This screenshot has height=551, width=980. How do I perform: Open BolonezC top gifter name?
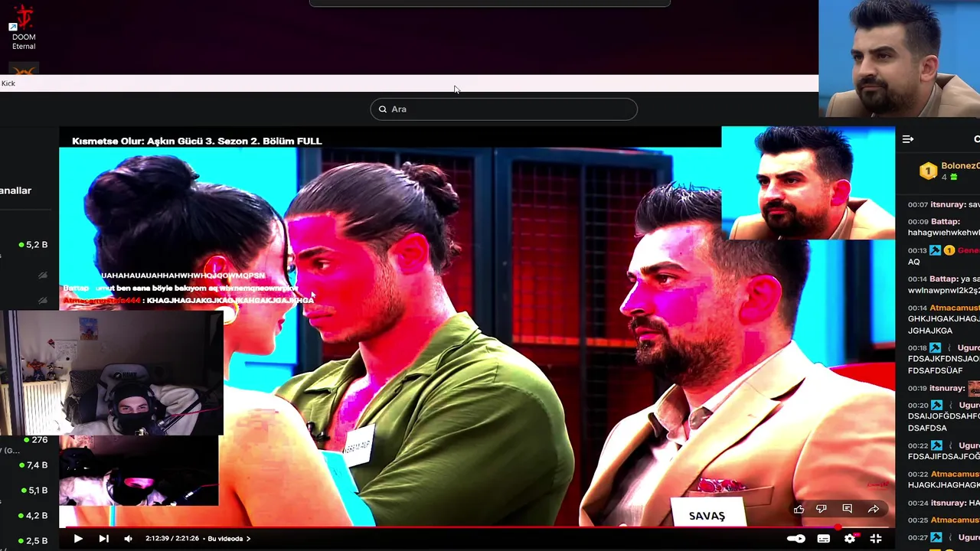[960, 166]
